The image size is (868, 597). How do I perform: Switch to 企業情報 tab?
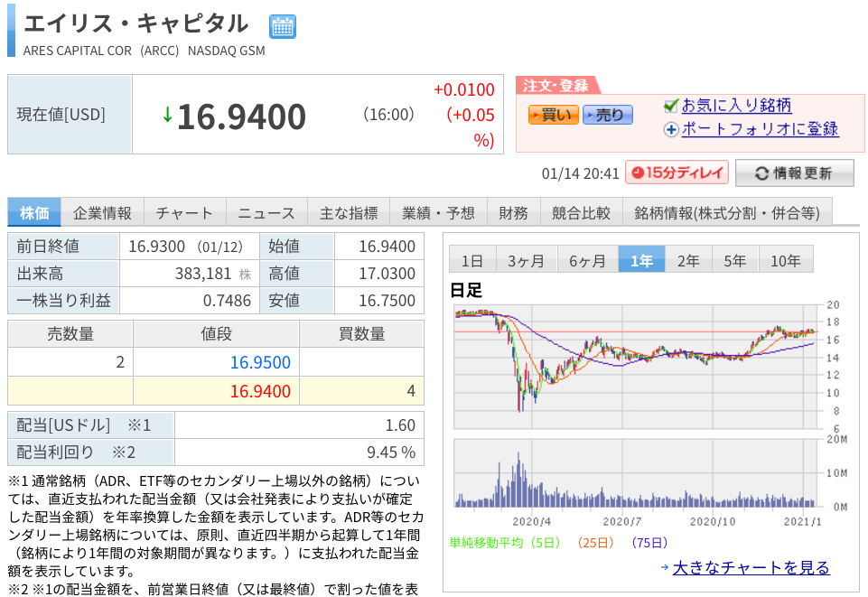[102, 212]
